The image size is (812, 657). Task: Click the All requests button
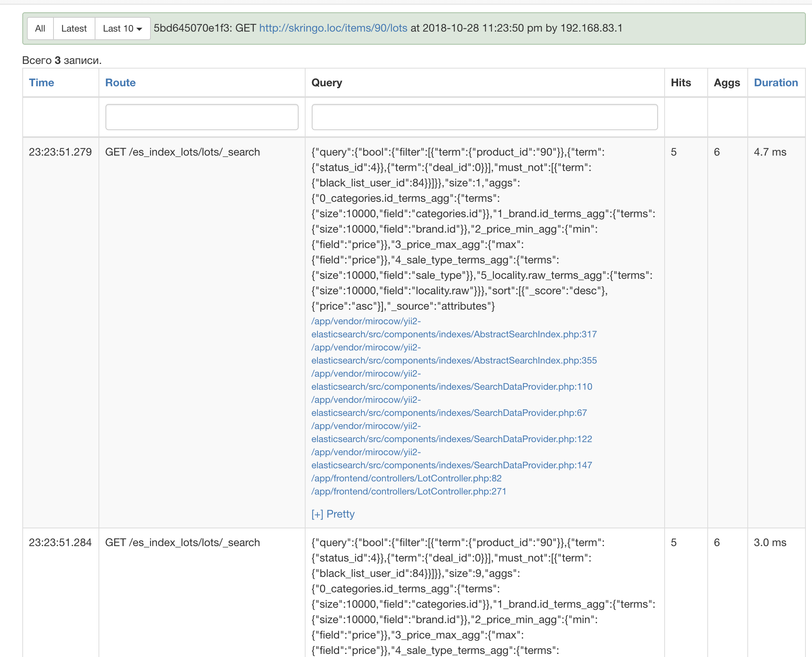[40, 28]
